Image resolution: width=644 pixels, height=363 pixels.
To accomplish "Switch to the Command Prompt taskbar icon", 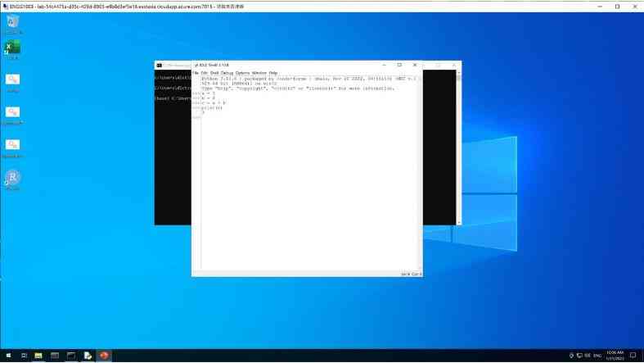I will tap(71, 356).
